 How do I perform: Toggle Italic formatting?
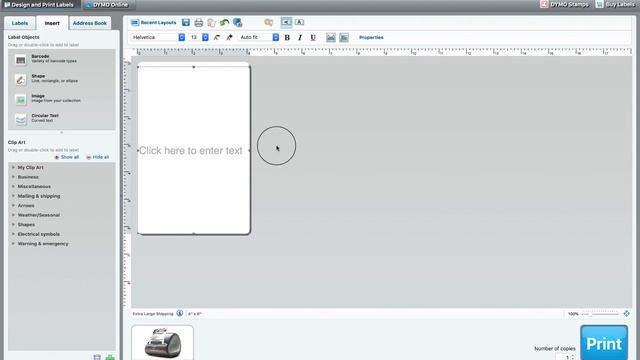[300, 38]
